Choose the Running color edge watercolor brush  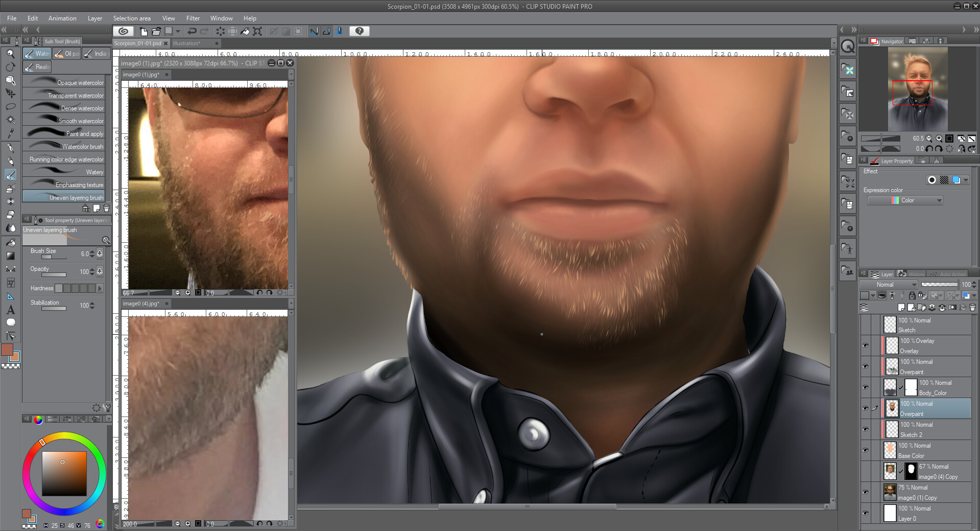tap(64, 159)
